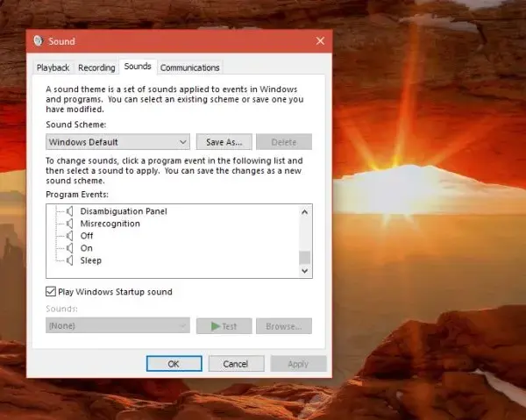This screenshot has width=526, height=420.
Task: Open the Communications tab
Action: [190, 68]
